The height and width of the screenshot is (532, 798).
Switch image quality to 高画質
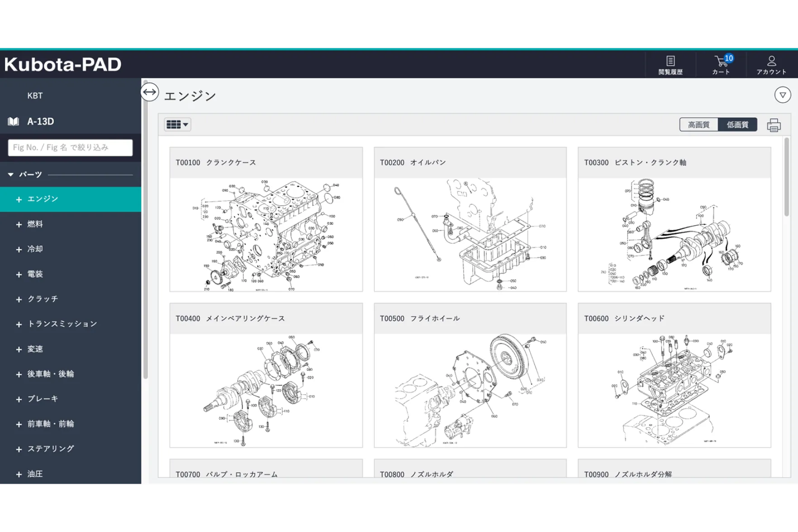click(698, 125)
